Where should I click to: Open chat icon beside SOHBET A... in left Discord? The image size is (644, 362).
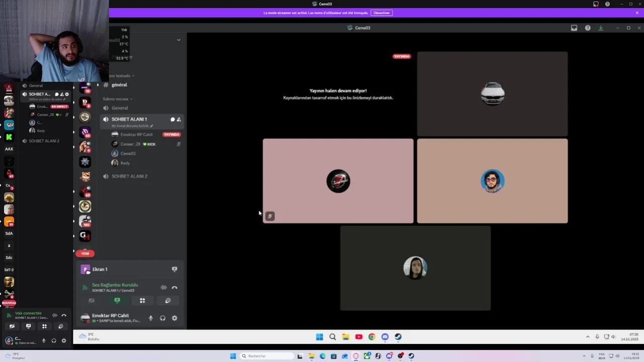[57, 94]
